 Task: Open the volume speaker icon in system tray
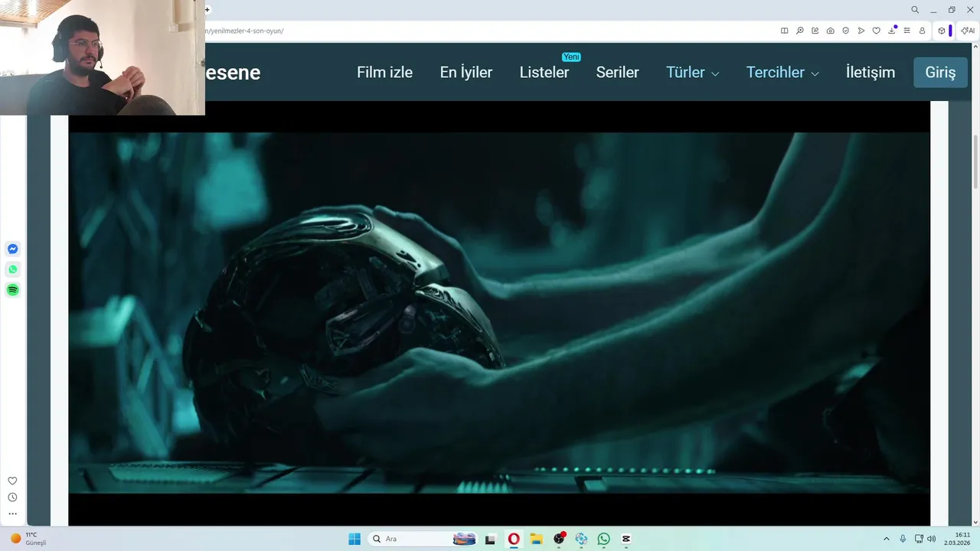[x=932, y=539]
